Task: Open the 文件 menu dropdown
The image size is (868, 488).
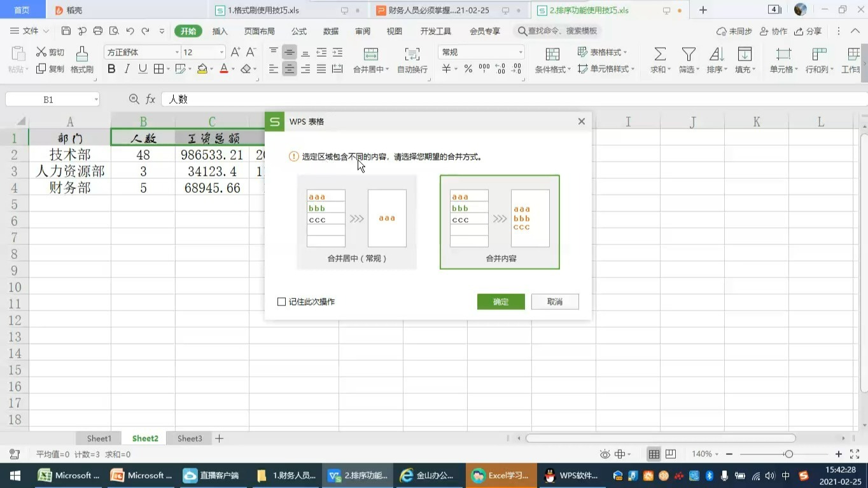Action: (31, 31)
